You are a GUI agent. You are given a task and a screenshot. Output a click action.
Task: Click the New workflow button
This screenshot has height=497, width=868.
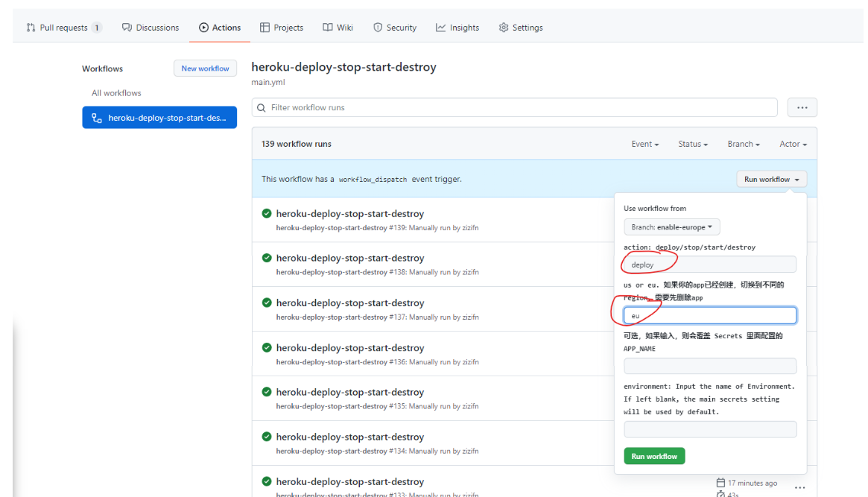(x=205, y=69)
